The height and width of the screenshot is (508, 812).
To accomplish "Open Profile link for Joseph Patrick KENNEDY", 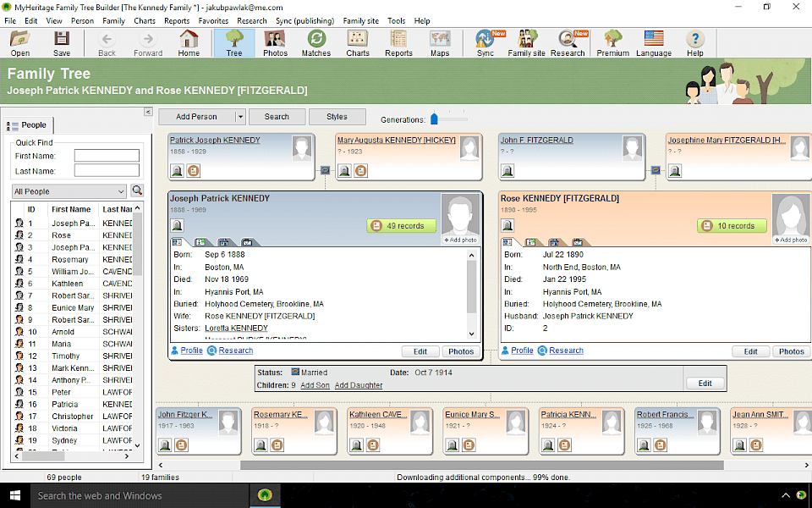I will 192,351.
